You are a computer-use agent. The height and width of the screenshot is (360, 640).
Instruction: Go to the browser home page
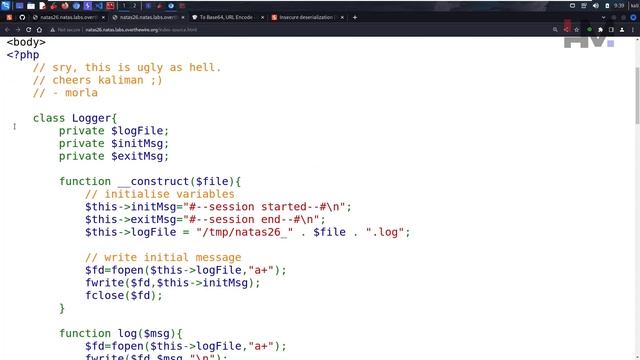click(x=39, y=30)
